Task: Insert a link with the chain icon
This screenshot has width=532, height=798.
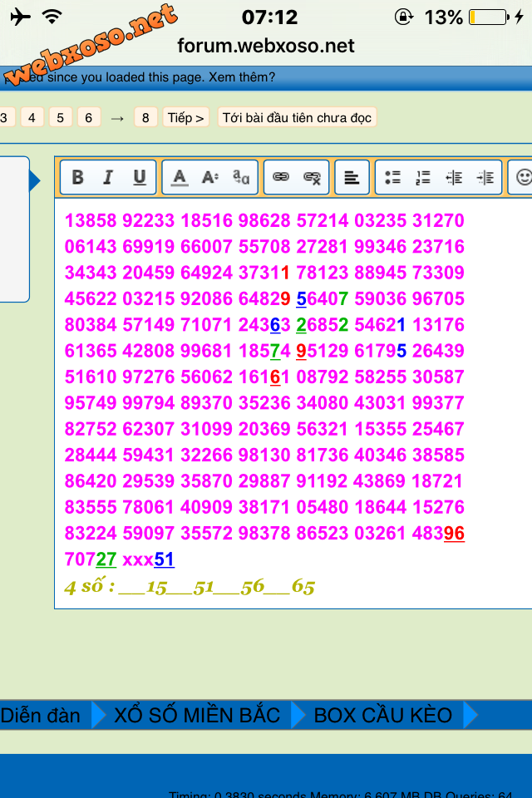Action: 280,177
